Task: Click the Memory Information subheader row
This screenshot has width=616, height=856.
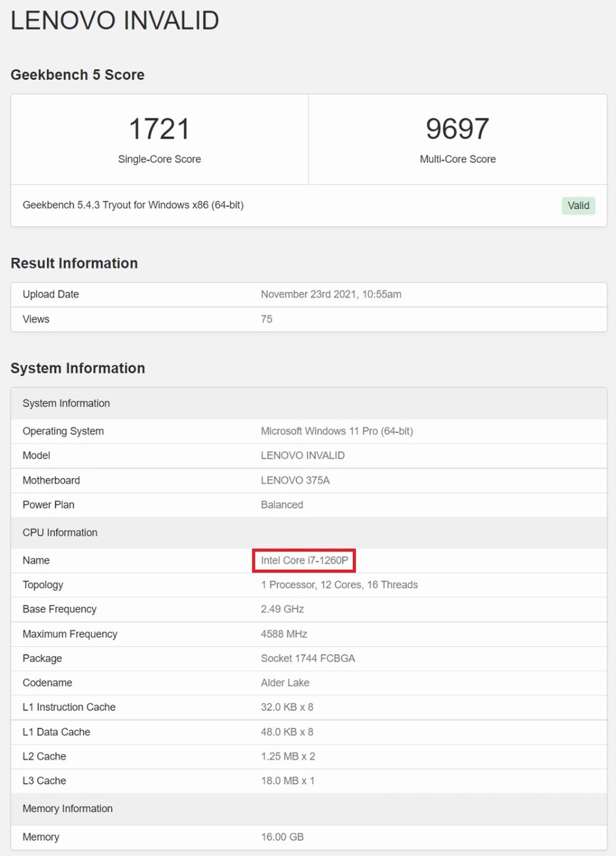Action: coord(309,809)
